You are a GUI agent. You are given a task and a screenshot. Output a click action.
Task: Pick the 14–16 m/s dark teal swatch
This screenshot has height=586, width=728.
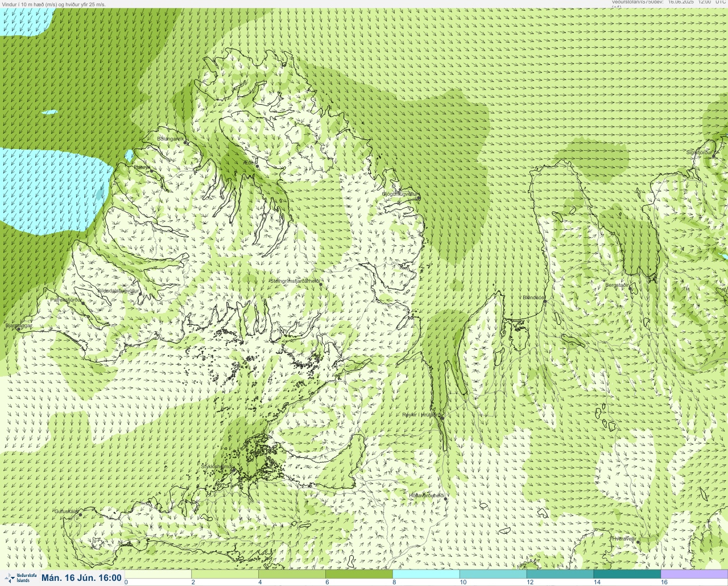pyautogui.click(x=627, y=574)
